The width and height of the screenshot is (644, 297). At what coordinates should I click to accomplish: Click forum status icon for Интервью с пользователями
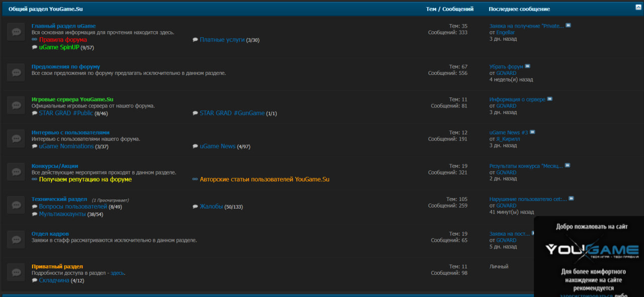16,139
